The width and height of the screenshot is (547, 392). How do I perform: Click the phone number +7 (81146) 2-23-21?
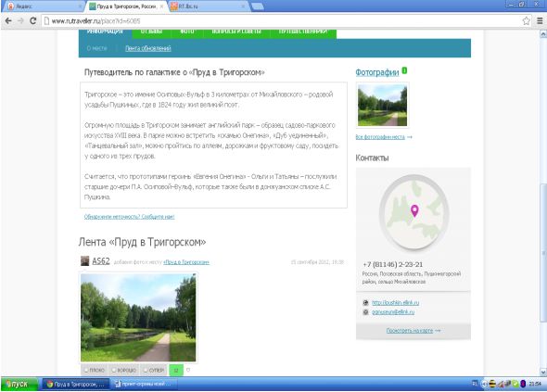click(x=392, y=264)
